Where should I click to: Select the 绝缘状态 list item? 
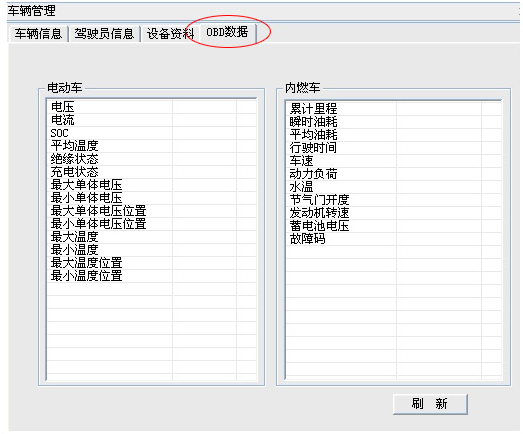tap(152, 159)
